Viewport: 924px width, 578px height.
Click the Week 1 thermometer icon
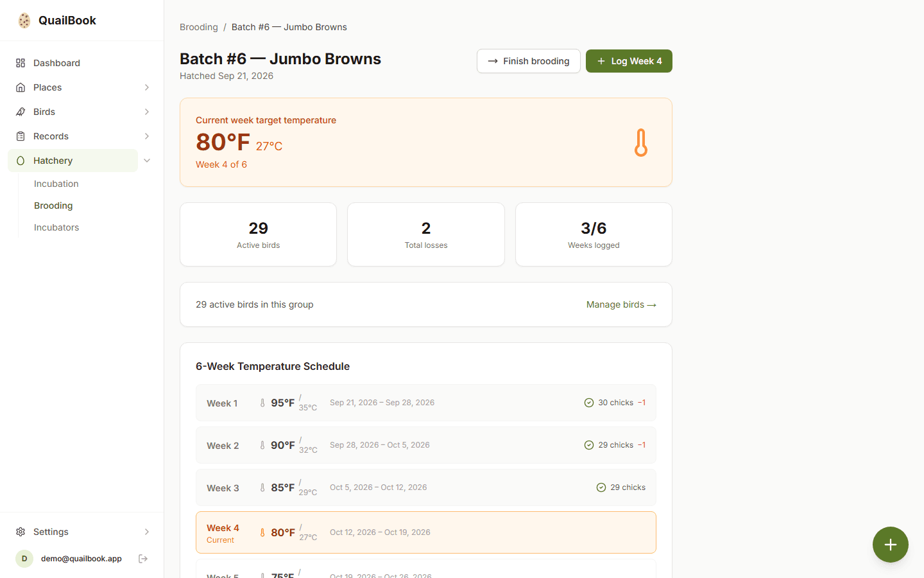(262, 403)
